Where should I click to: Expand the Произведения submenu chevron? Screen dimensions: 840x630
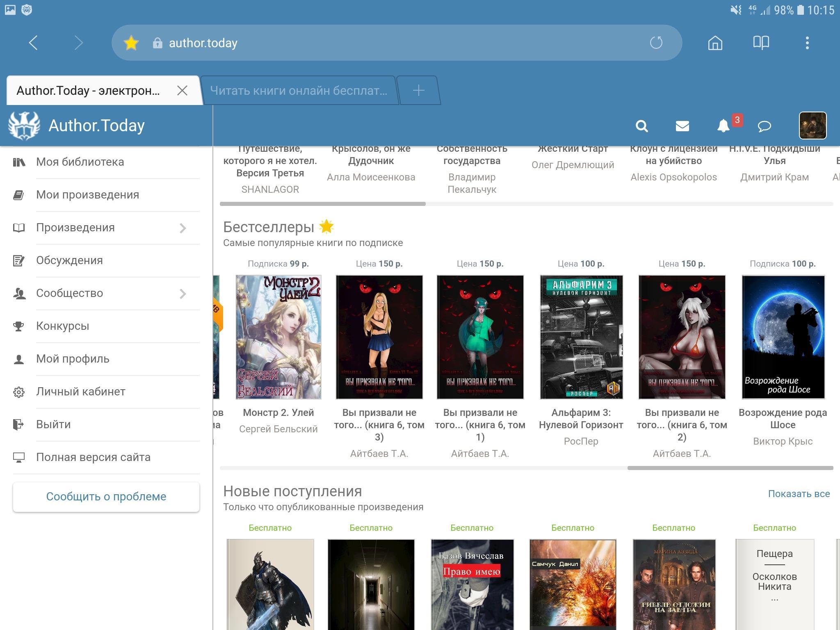(x=183, y=228)
